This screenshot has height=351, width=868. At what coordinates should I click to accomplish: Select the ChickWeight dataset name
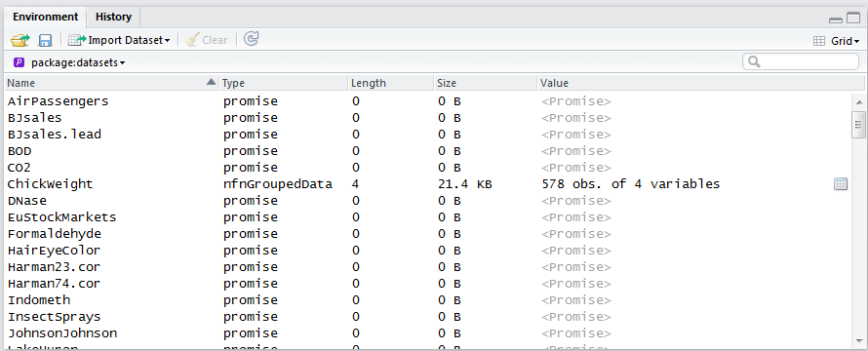coord(51,184)
